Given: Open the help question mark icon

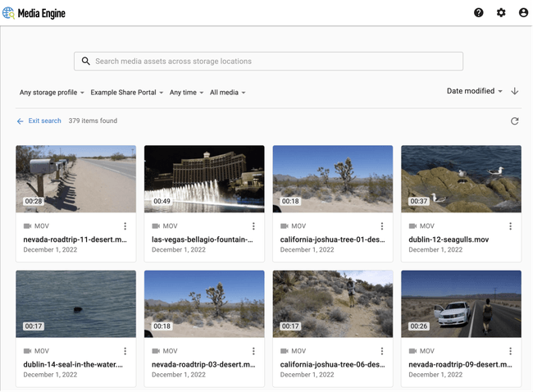Looking at the screenshot, I should [479, 13].
